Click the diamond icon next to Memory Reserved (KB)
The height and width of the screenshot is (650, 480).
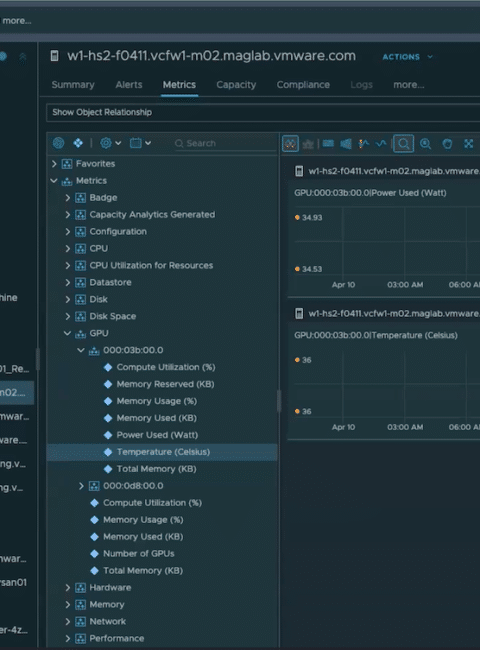(x=108, y=384)
